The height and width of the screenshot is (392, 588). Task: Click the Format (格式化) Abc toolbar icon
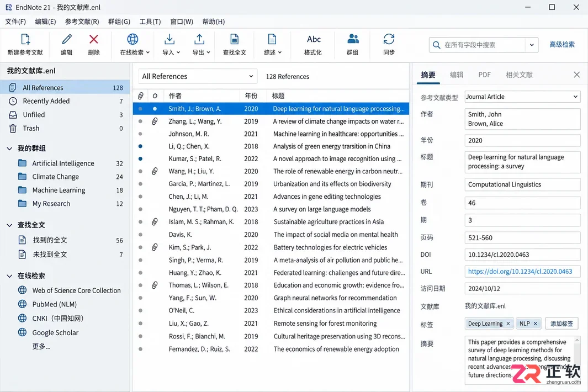point(314,39)
